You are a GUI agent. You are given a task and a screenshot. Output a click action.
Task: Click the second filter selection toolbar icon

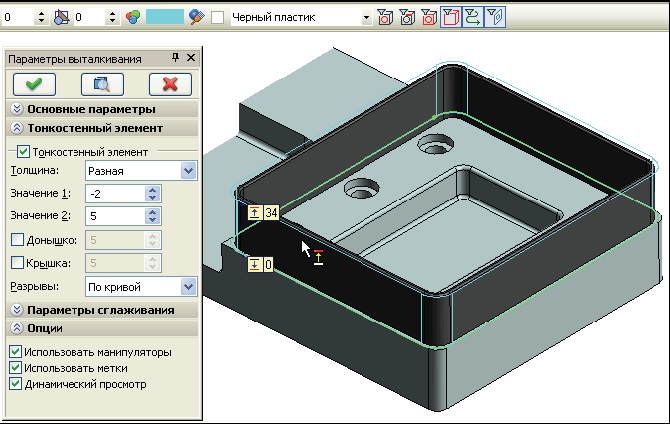click(407, 17)
